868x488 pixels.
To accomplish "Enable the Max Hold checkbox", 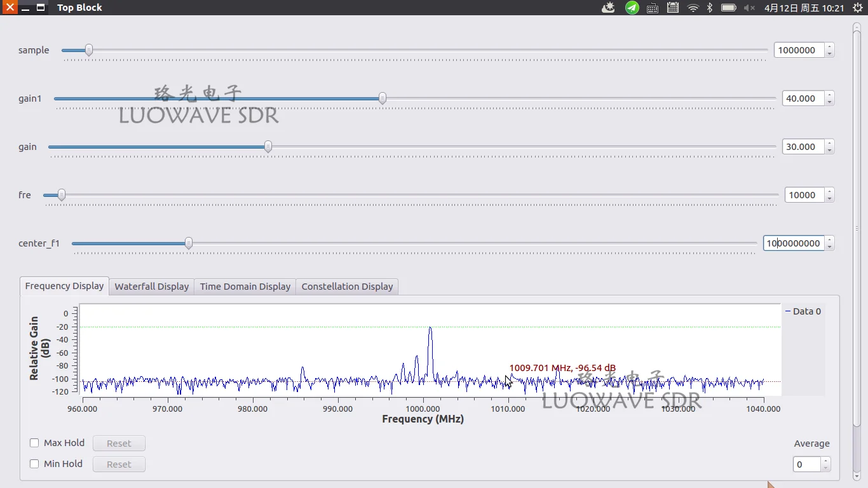I will 34,442.
